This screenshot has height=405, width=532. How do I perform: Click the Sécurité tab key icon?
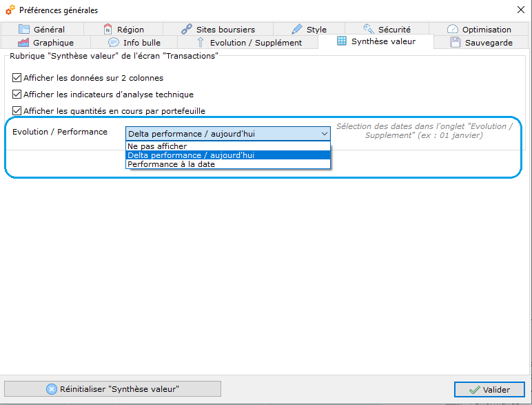369,29
